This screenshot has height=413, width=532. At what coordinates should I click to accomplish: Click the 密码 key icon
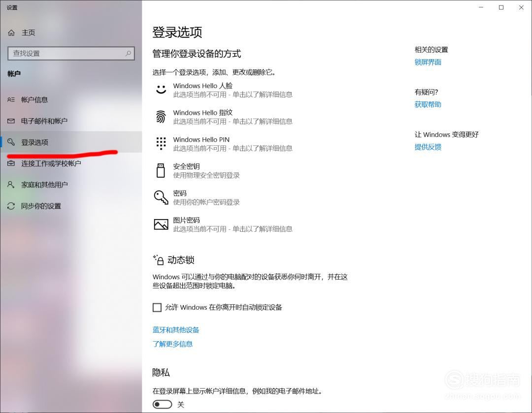coord(161,197)
